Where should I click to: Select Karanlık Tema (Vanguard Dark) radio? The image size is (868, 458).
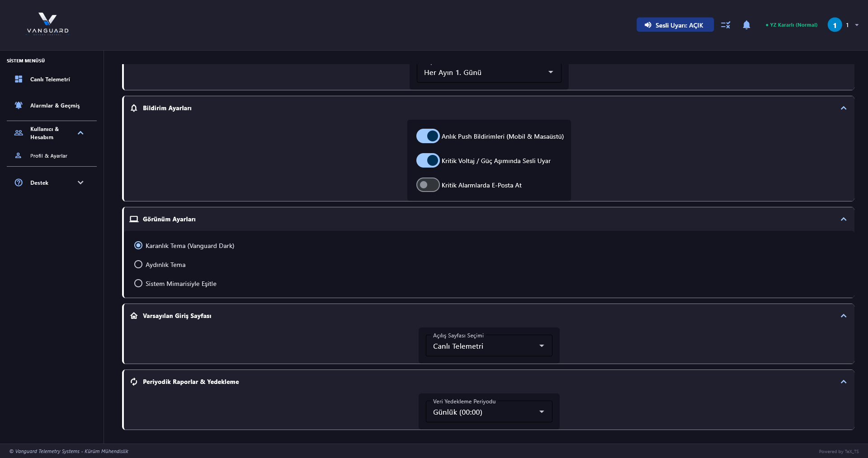[138, 245]
